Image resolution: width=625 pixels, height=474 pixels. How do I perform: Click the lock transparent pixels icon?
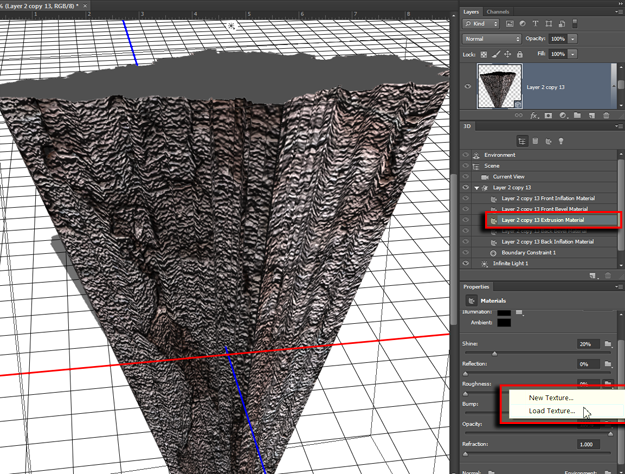click(x=484, y=54)
